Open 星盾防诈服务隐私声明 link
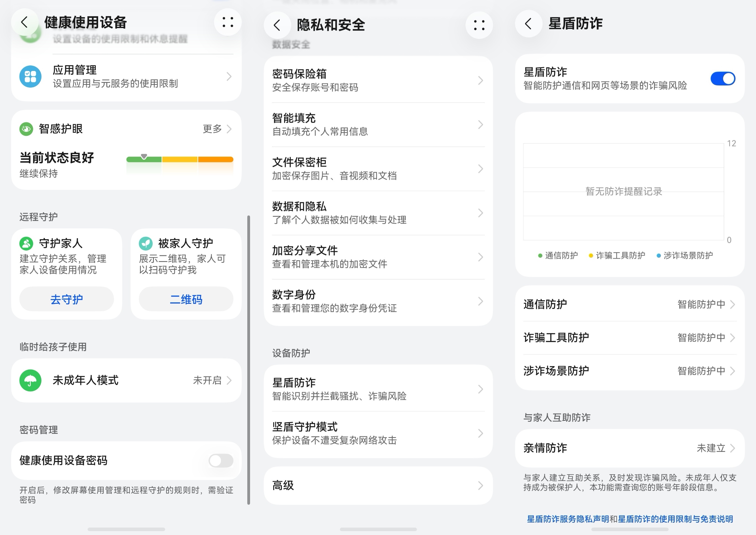 [x=568, y=519]
